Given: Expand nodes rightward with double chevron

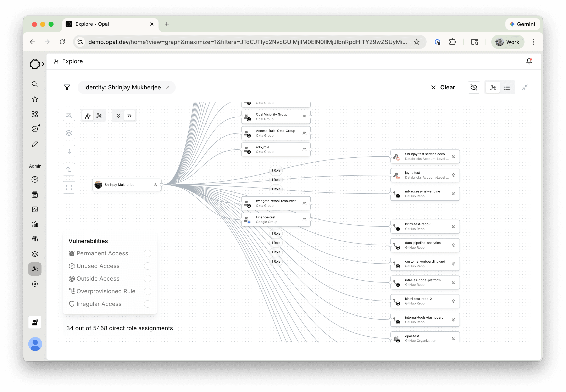Looking at the screenshot, I should (x=129, y=116).
